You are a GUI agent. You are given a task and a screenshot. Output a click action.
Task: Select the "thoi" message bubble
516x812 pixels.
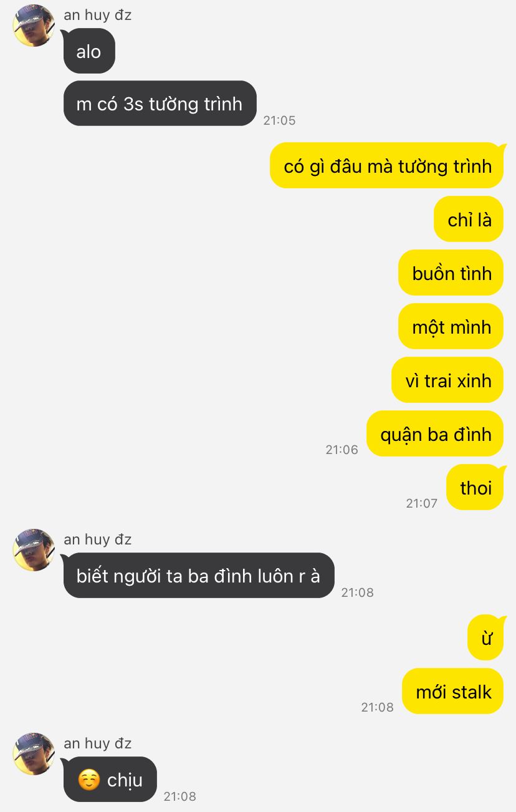475,488
